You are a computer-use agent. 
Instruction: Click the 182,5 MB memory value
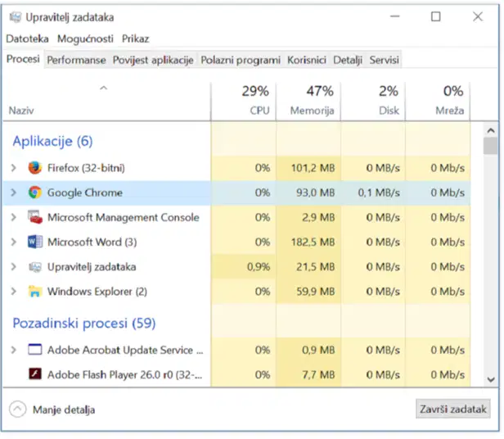click(x=313, y=242)
